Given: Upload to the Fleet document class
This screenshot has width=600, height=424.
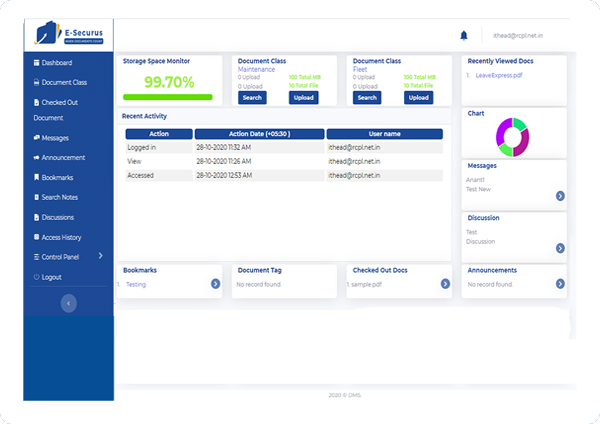Looking at the screenshot, I should click(x=419, y=98).
